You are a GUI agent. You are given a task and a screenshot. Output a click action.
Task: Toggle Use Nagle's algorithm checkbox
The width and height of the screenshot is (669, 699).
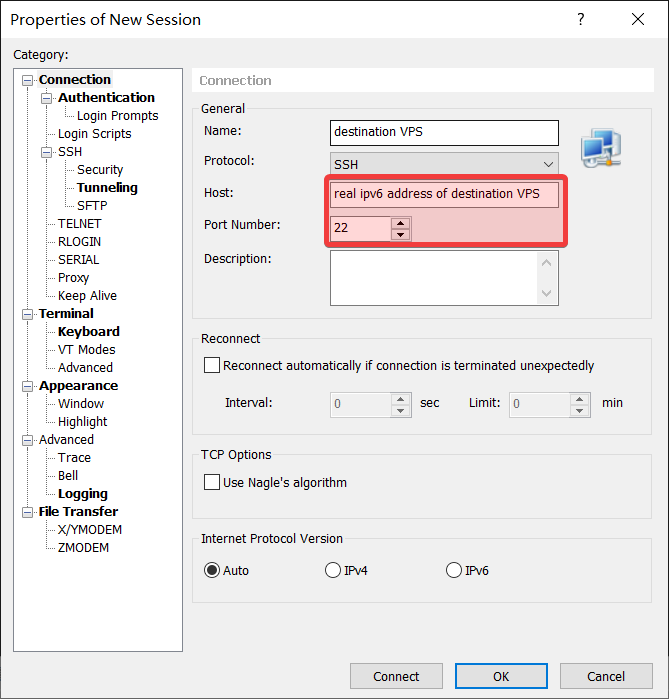pyautogui.click(x=212, y=482)
